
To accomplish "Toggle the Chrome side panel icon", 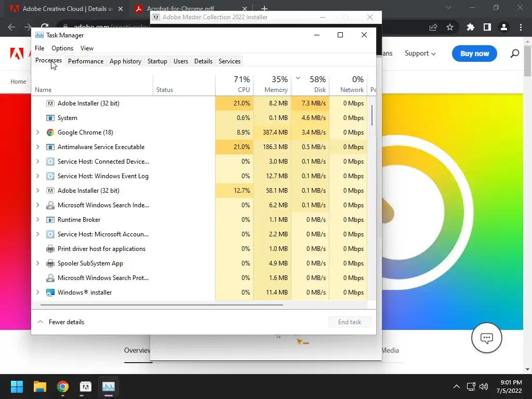I will (487, 27).
